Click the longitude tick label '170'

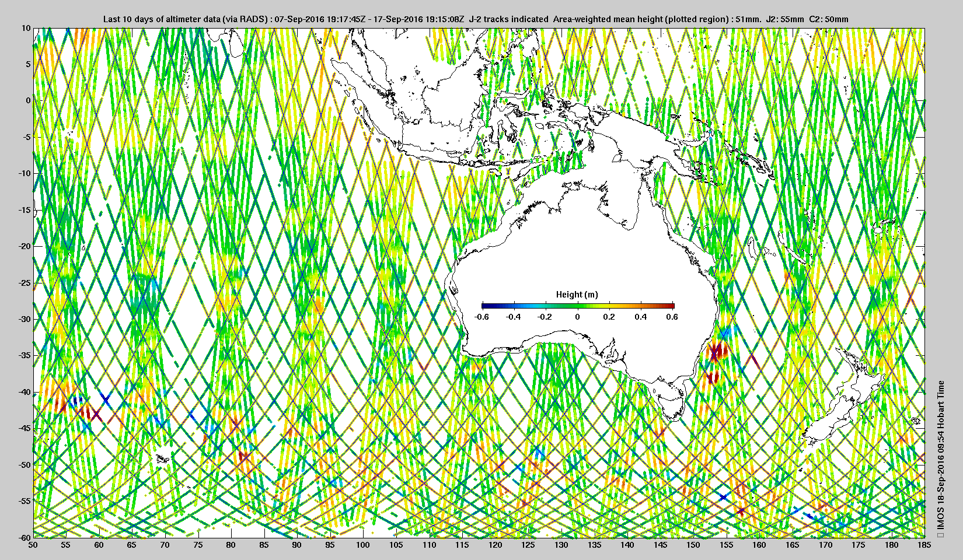click(825, 545)
